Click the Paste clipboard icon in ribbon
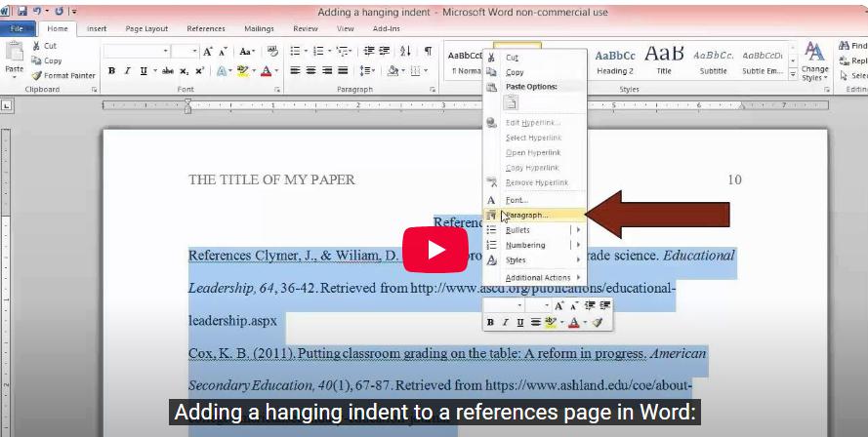The image size is (868, 437). coord(14,51)
